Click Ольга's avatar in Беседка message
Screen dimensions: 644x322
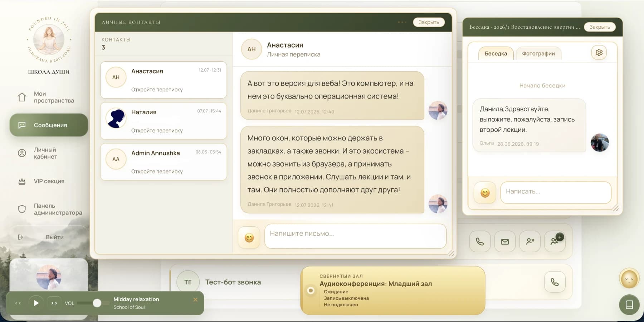(x=600, y=143)
